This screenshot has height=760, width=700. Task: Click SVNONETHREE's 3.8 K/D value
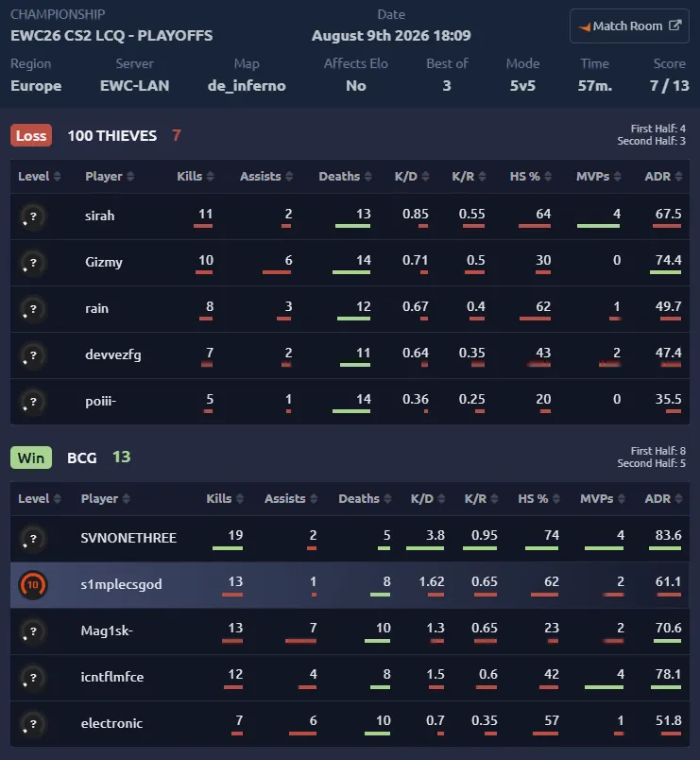(435, 535)
